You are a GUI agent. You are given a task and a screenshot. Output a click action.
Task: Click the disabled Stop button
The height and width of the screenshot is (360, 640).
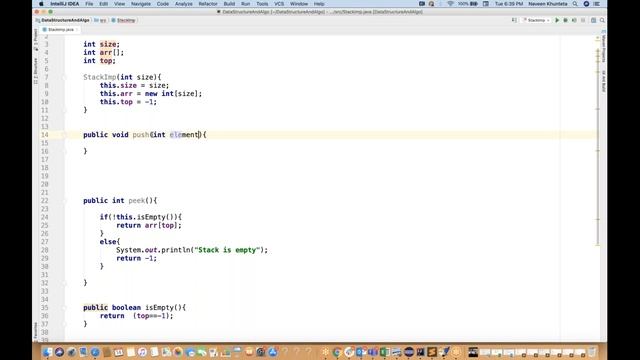pos(583,20)
